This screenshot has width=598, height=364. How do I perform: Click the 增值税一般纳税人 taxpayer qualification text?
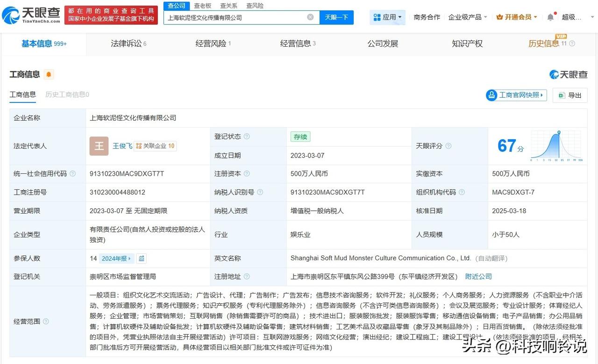pos(317,211)
